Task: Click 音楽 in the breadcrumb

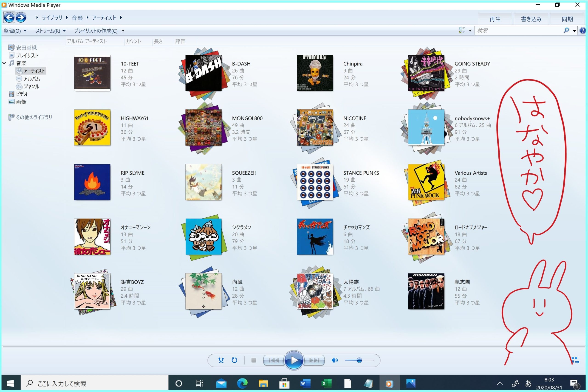Action: [x=77, y=18]
